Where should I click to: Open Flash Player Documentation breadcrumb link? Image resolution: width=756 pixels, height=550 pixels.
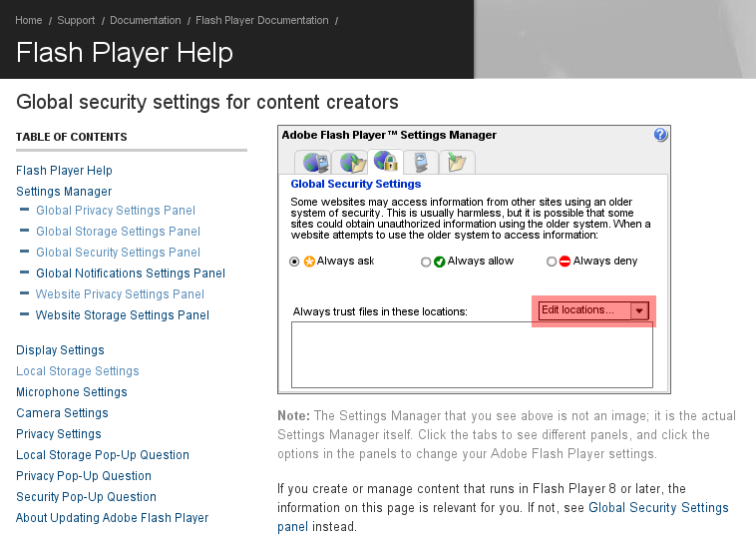[x=261, y=20]
